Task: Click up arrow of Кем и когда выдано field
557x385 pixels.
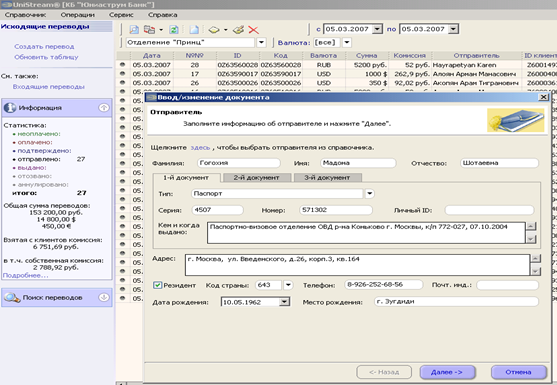Action: point(531,226)
